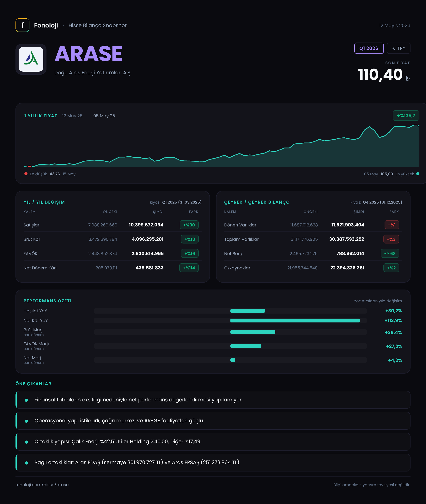
Task: Click the Satışlar previous value 7.988.269.669
Action: pos(103,225)
